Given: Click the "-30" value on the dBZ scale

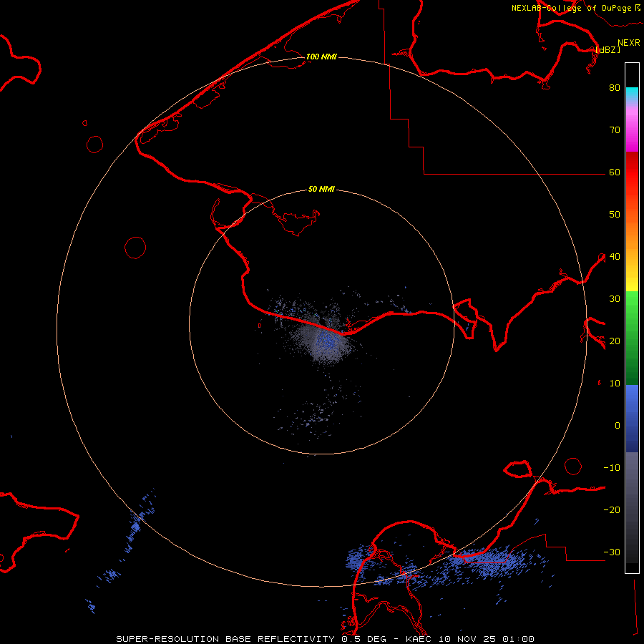Looking at the screenshot, I should pos(612,552).
